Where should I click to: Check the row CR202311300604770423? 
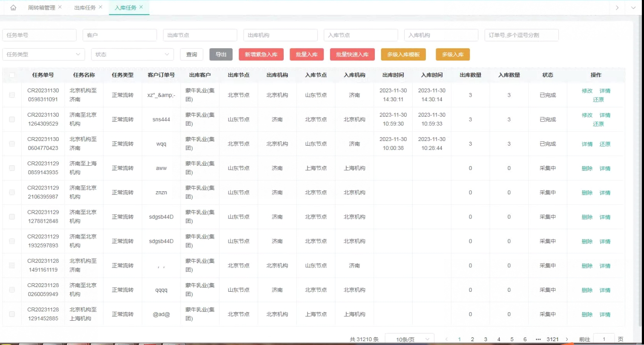pyautogui.click(x=12, y=144)
